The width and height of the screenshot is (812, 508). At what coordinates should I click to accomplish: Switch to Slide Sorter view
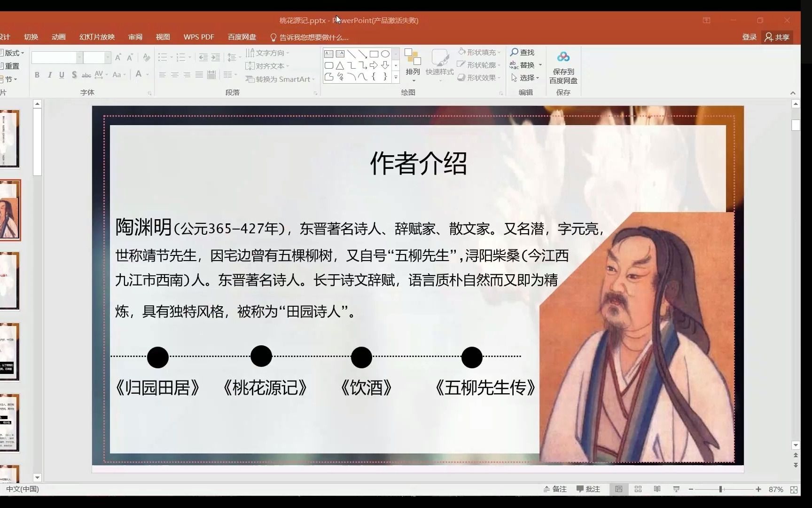(x=638, y=489)
